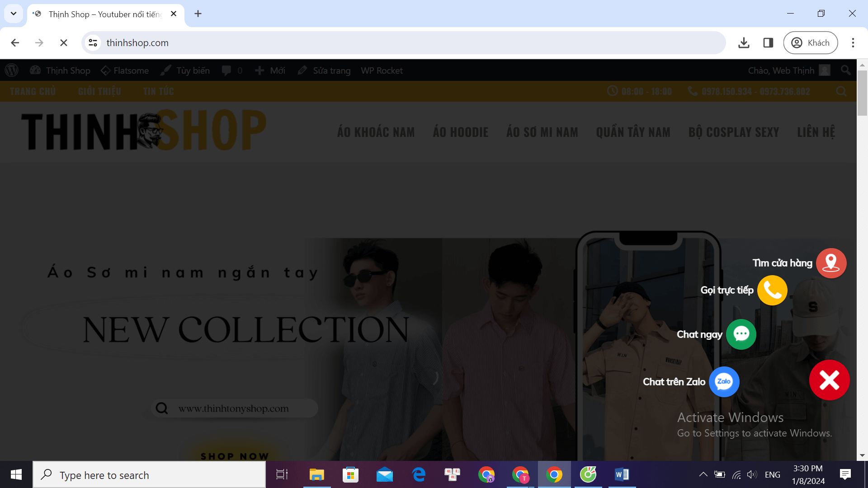Open the blue Zalo chat icon
The height and width of the screenshot is (488, 868).
[724, 382]
